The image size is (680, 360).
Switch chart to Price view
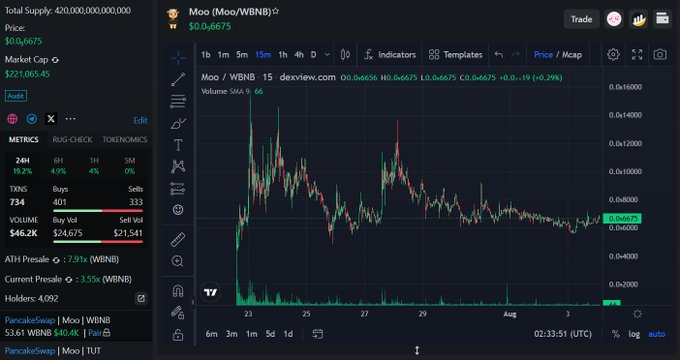(543, 55)
